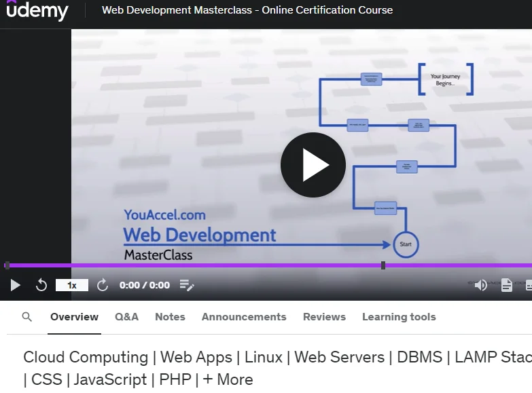The image size is (532, 393).
Task: Mute the video with speaker icon
Action: (x=481, y=285)
